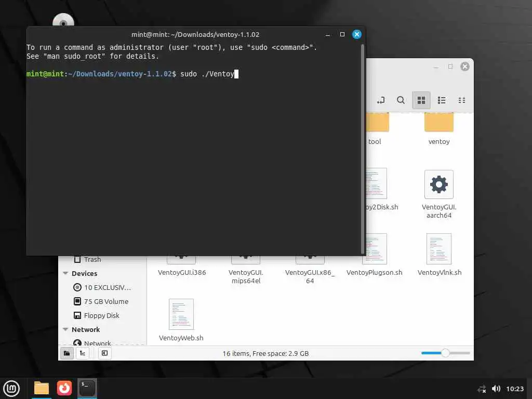Open the sound volume tray icon
The height and width of the screenshot is (399, 532).
496,389
